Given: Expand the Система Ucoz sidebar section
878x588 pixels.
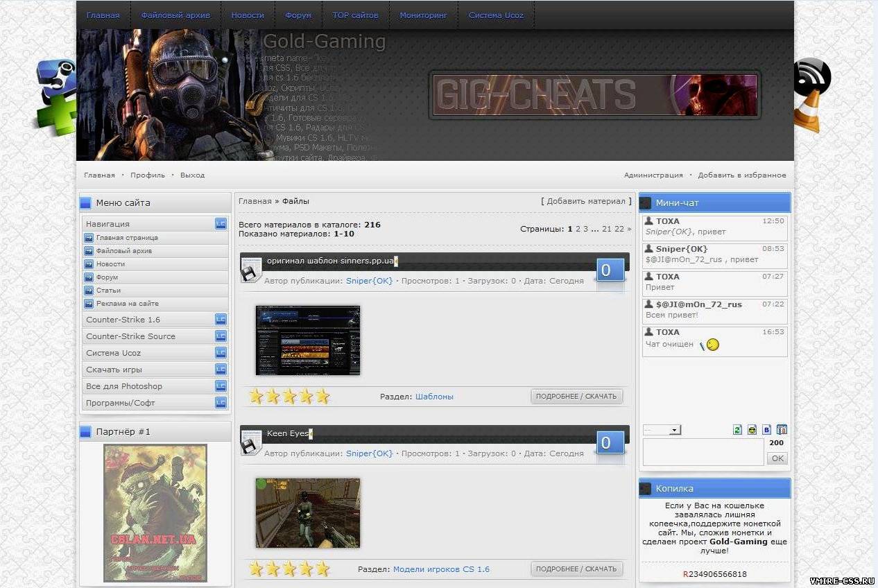Looking at the screenshot, I should [221, 353].
